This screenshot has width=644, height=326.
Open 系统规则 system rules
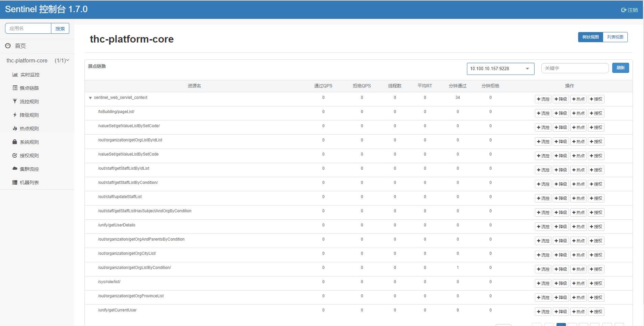click(x=26, y=142)
